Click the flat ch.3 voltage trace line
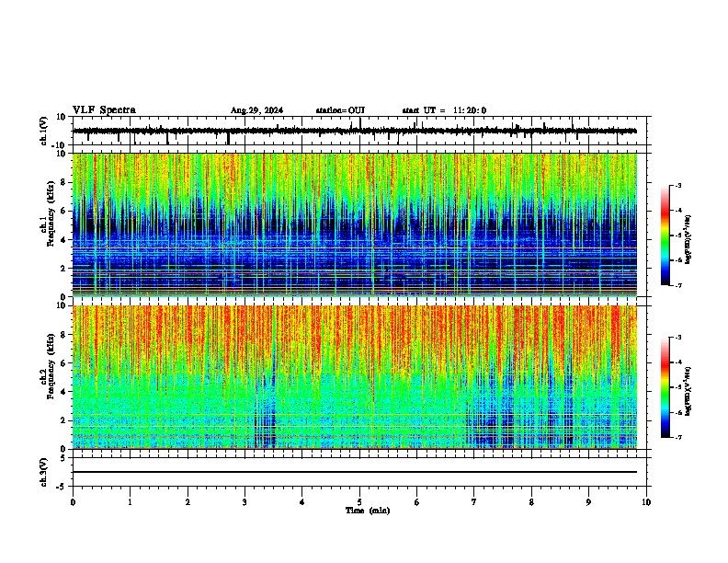This screenshot has width=728, height=563. [x=355, y=472]
